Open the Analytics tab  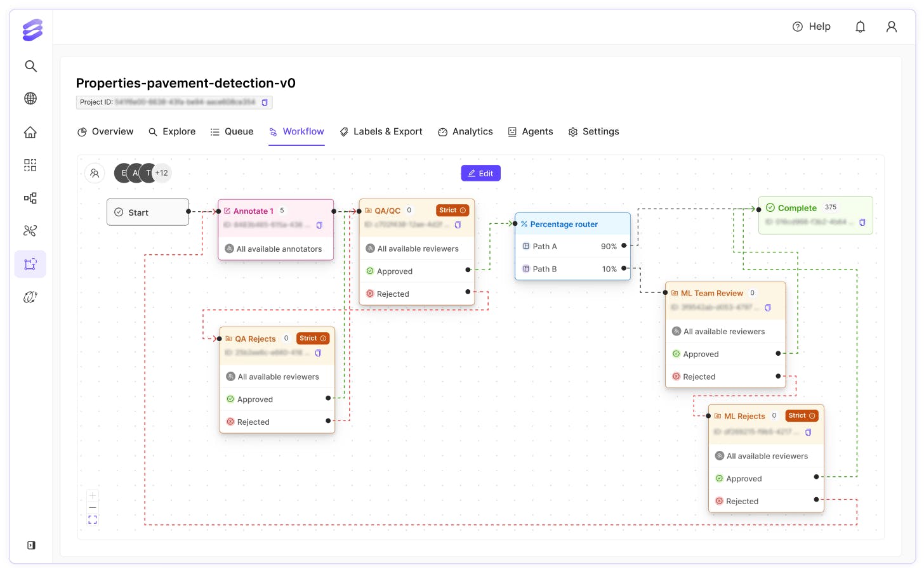click(465, 132)
